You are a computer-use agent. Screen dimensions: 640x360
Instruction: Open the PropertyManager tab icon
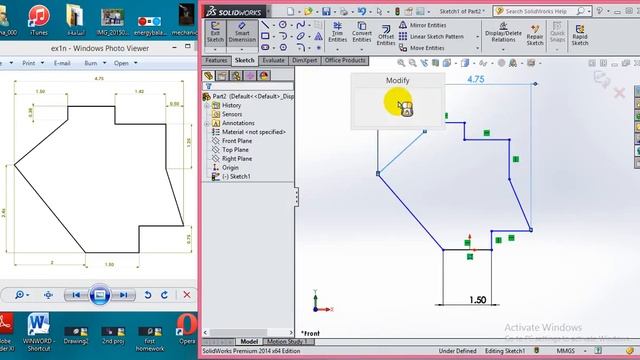tap(222, 76)
